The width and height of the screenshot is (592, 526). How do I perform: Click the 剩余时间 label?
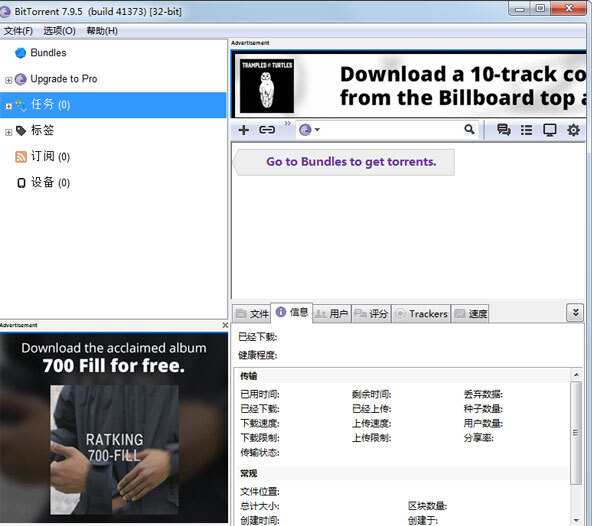(372, 395)
